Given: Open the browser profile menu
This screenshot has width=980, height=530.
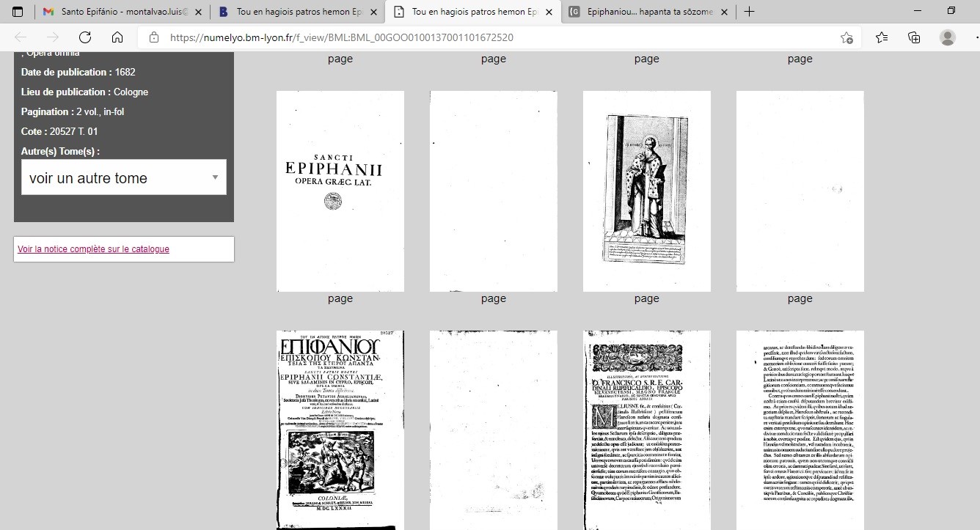Looking at the screenshot, I should coord(948,37).
